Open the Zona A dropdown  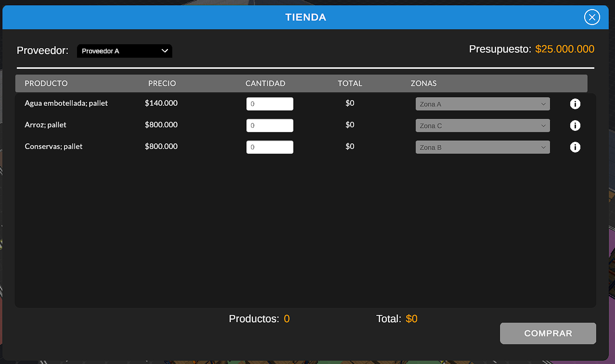point(483,104)
